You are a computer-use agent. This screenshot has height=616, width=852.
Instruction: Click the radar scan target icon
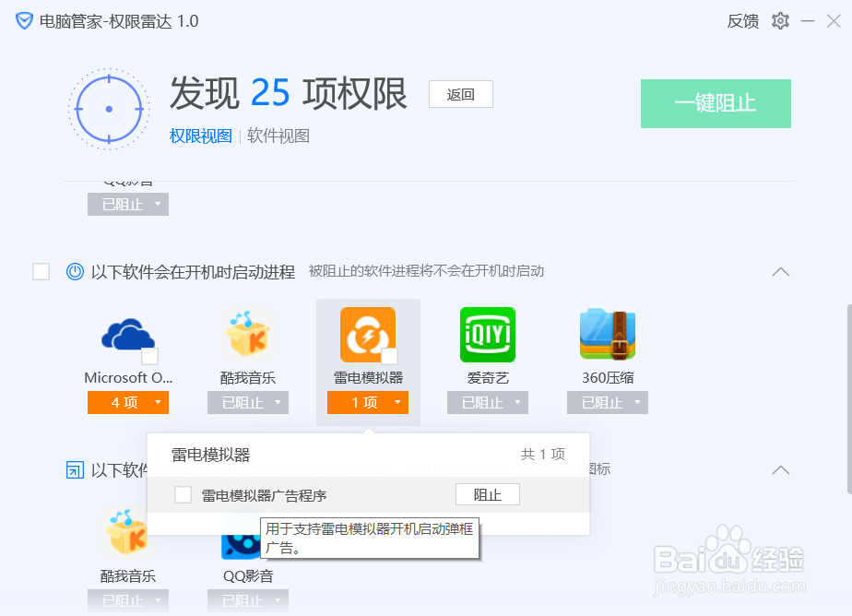click(109, 109)
